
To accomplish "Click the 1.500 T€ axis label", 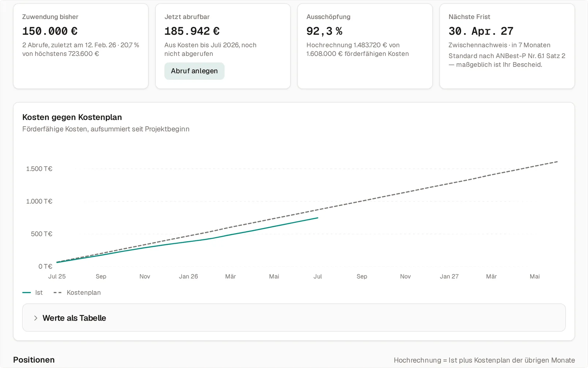I will pyautogui.click(x=39, y=169).
